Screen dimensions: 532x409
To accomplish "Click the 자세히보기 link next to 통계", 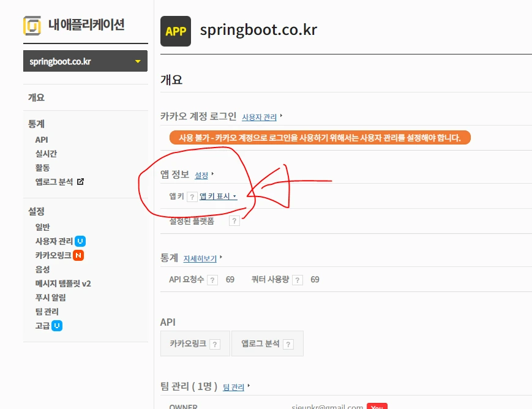I will pyautogui.click(x=200, y=258).
